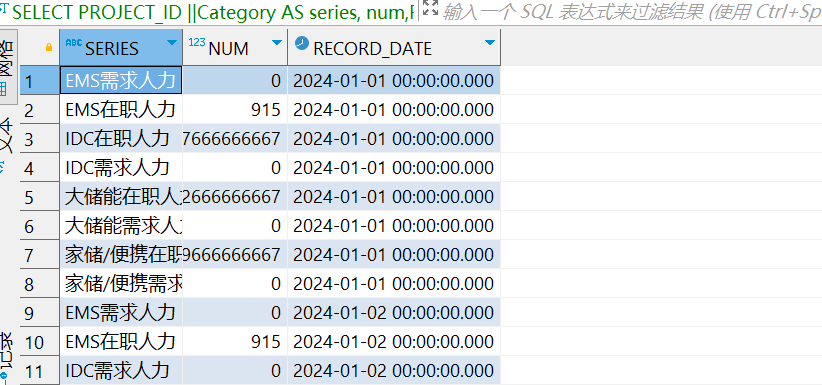Click 大储能需求人力 cell in row 6
The image size is (822, 385).
(121, 226)
